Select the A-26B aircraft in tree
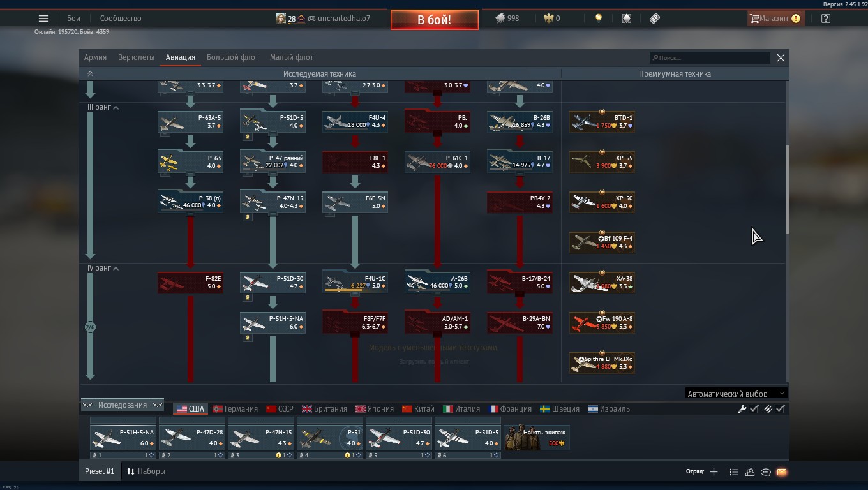 (x=437, y=283)
